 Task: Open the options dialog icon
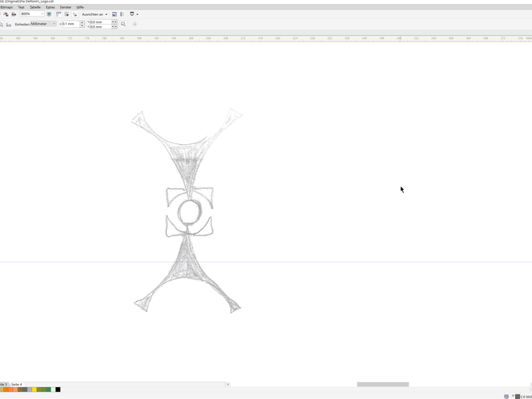tap(122, 14)
